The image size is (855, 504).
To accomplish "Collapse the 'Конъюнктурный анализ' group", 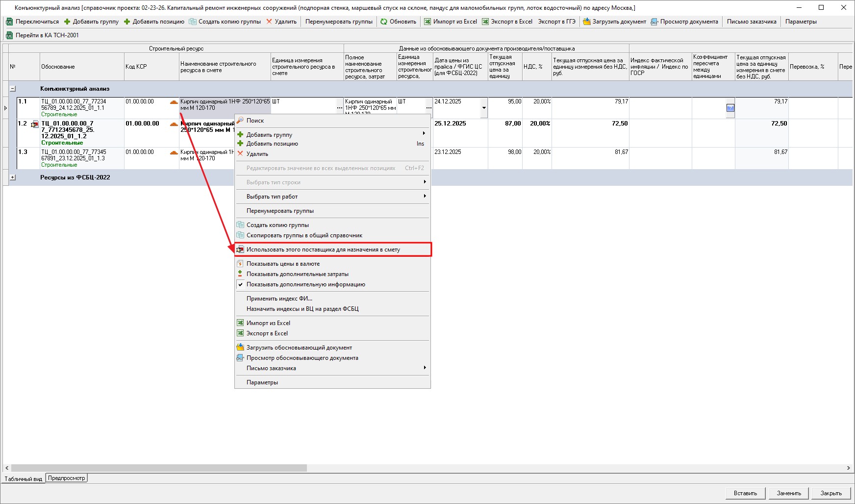I will click(13, 89).
